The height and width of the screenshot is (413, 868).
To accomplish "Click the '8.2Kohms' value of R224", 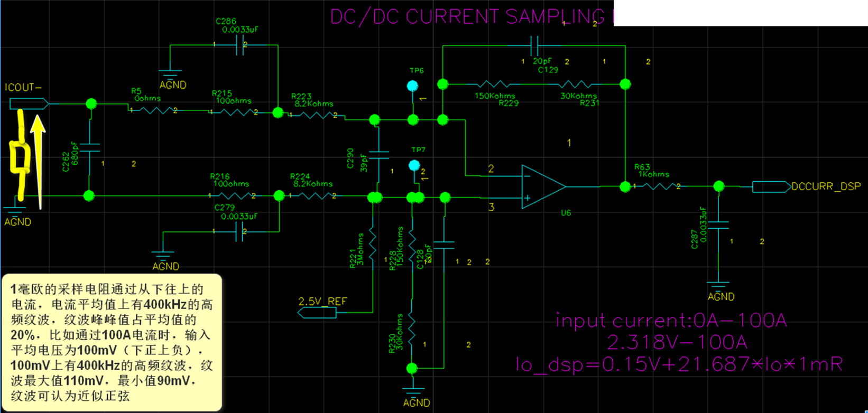I will tap(313, 184).
